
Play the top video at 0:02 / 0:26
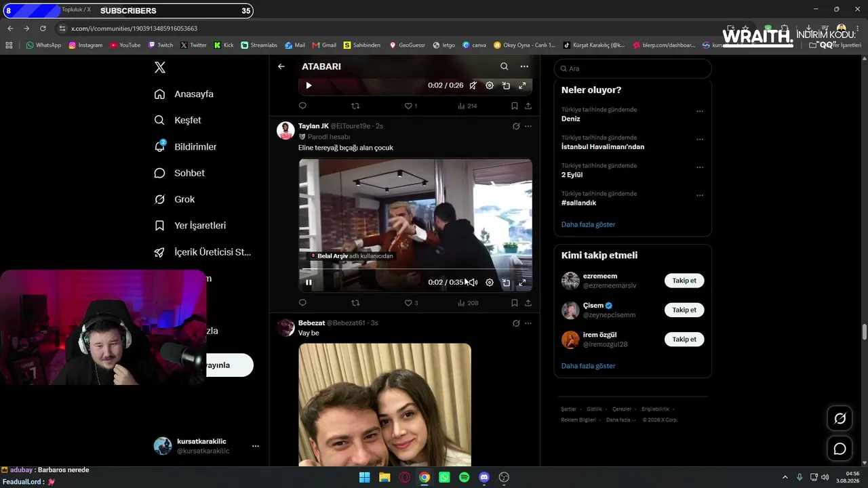click(x=309, y=85)
